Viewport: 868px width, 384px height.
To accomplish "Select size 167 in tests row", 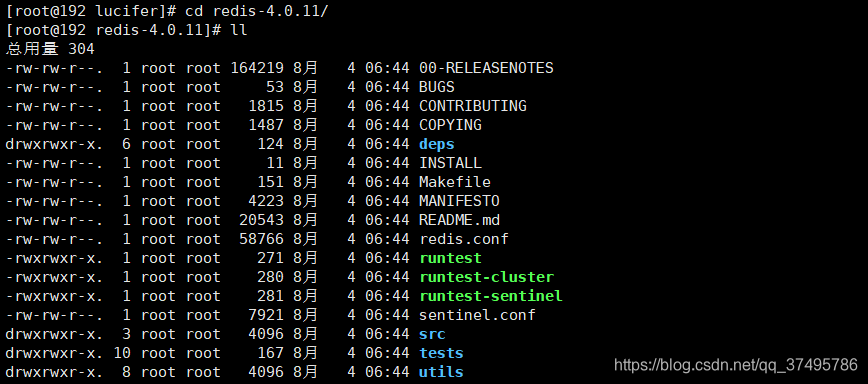I will [270, 352].
